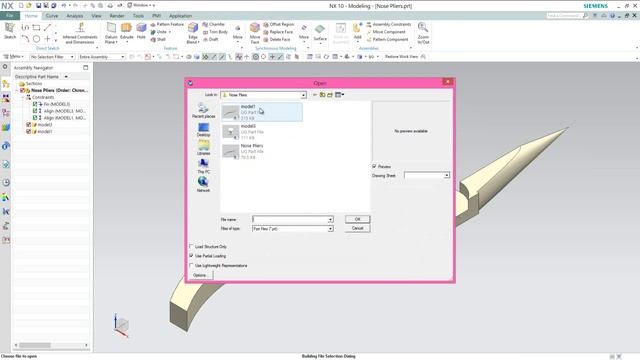Select the Shell command
Viewport: 640px width, 360px height.
(x=158, y=40)
